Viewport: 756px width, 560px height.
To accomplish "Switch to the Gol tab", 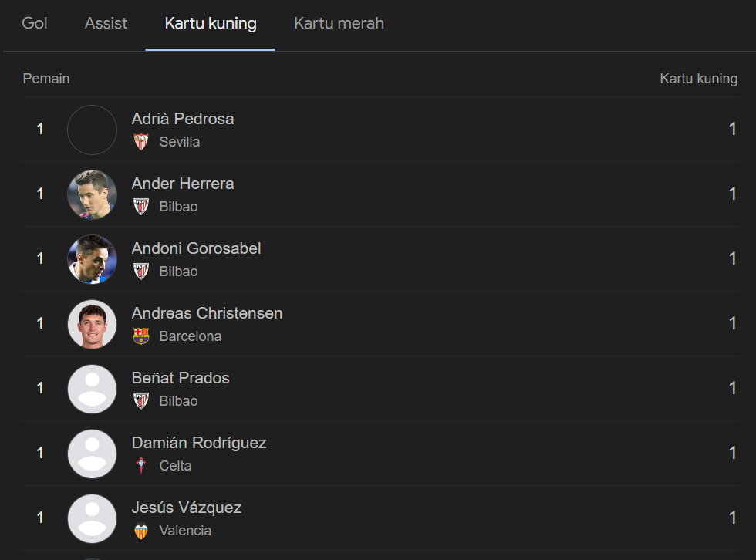I will pos(35,23).
